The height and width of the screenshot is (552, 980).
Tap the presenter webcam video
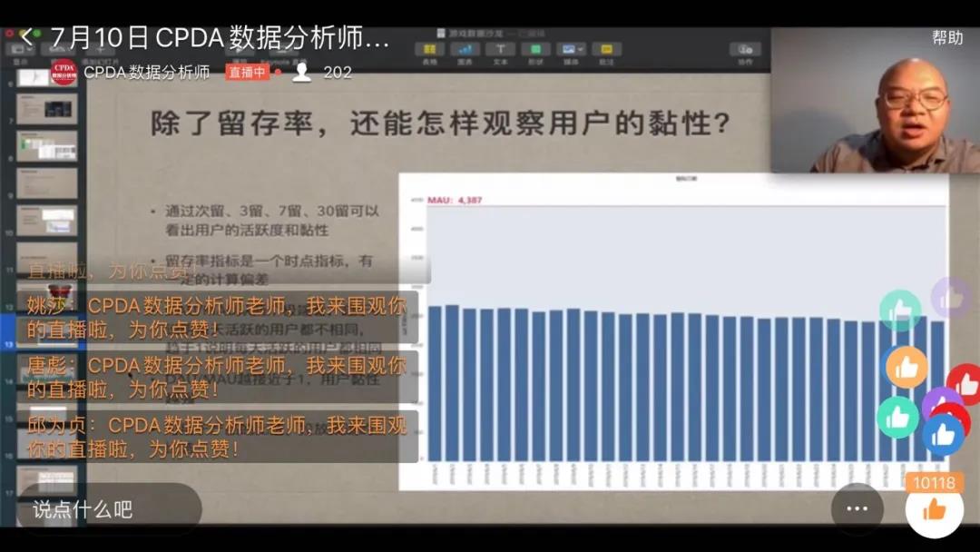coord(875,100)
